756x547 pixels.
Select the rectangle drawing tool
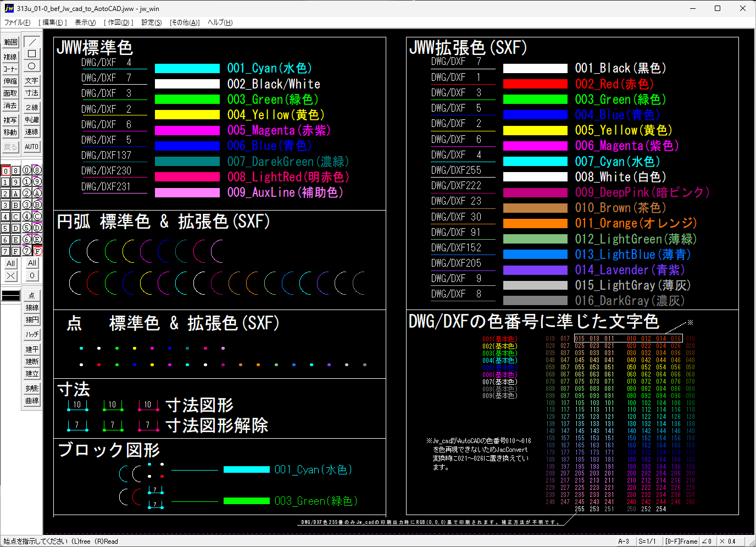click(x=32, y=54)
